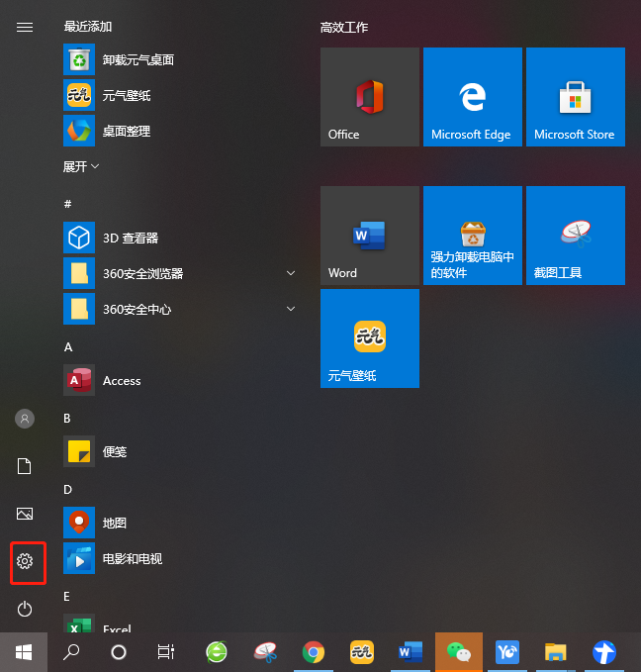641x672 pixels.
Task: Click the Windows Start button on taskbar
Action: (x=24, y=652)
